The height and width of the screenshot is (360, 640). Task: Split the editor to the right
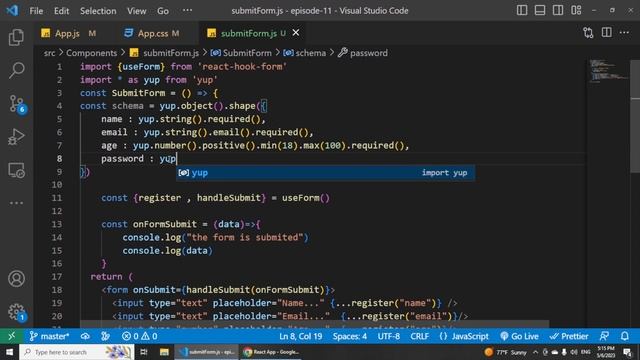pyautogui.click(x=607, y=33)
